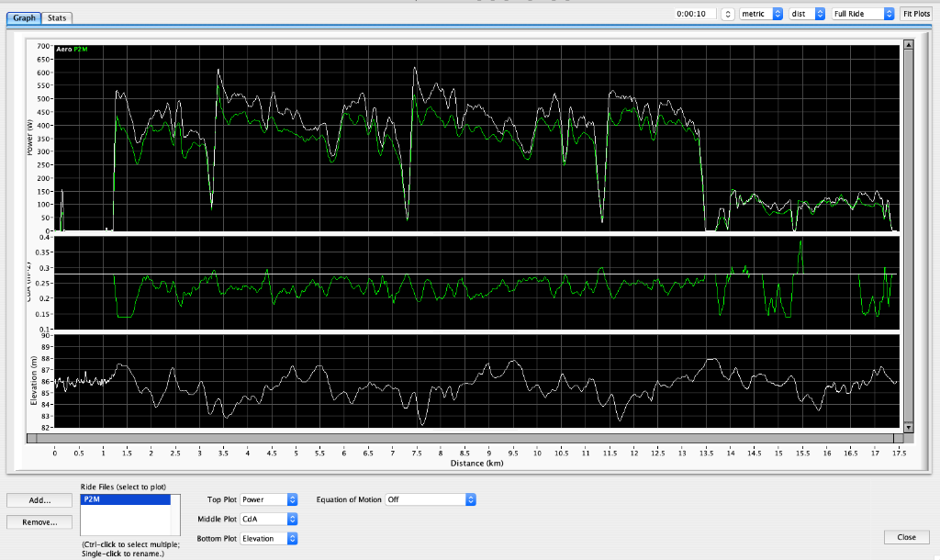Click the Distance (km) axis label
The height and width of the screenshot is (560, 940).
pyautogui.click(x=476, y=463)
